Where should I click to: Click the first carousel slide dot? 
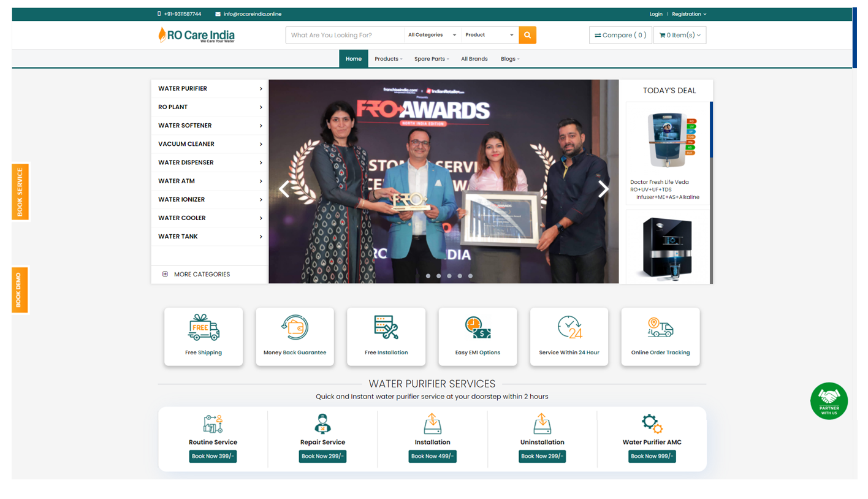click(x=428, y=276)
